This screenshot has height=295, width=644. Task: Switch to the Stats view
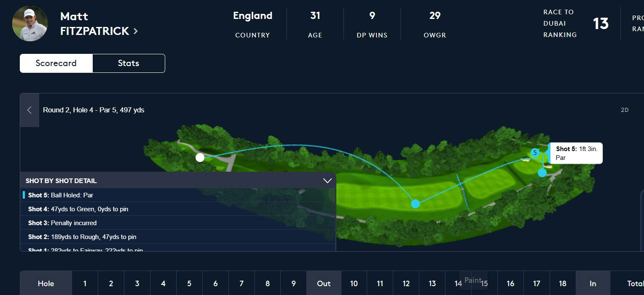129,63
